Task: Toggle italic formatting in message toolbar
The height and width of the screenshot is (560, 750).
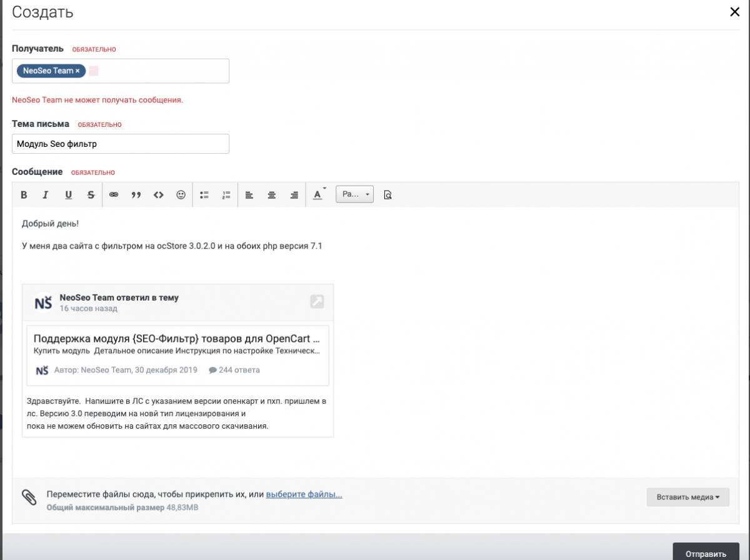Action: click(x=45, y=194)
